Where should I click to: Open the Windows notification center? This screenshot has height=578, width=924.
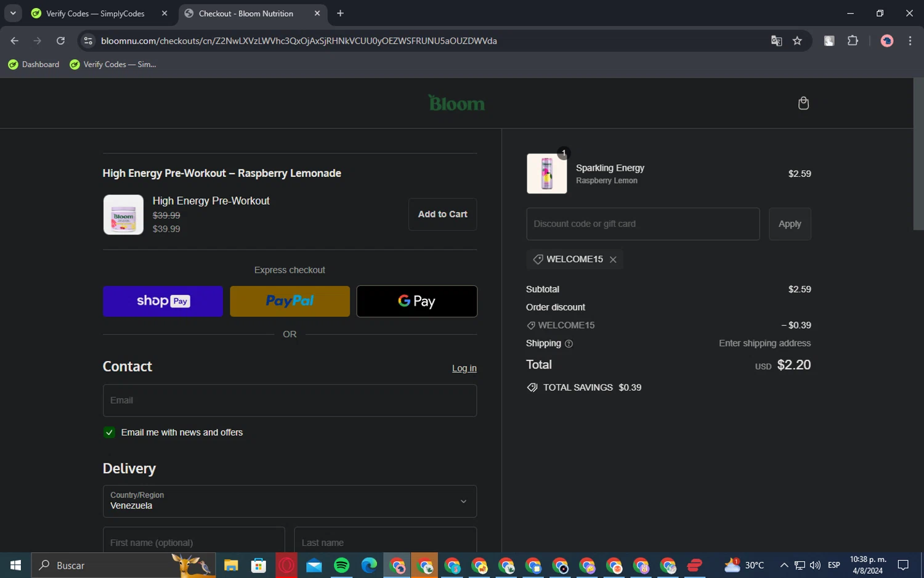pyautogui.click(x=903, y=565)
